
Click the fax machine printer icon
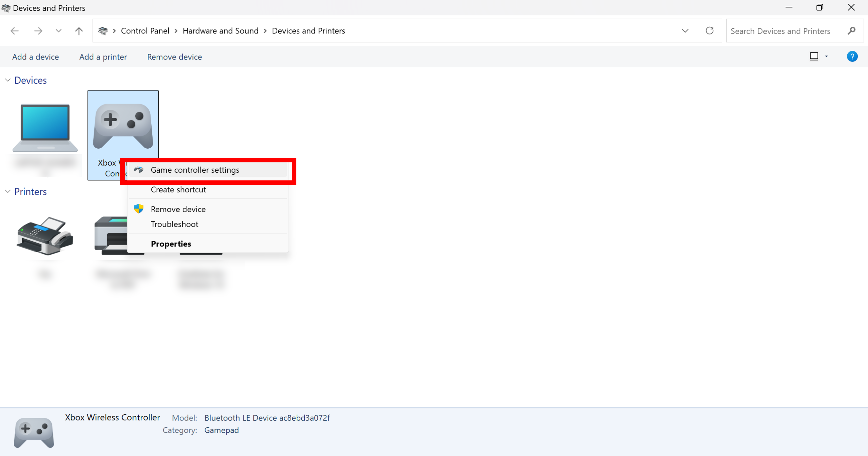[x=45, y=235]
